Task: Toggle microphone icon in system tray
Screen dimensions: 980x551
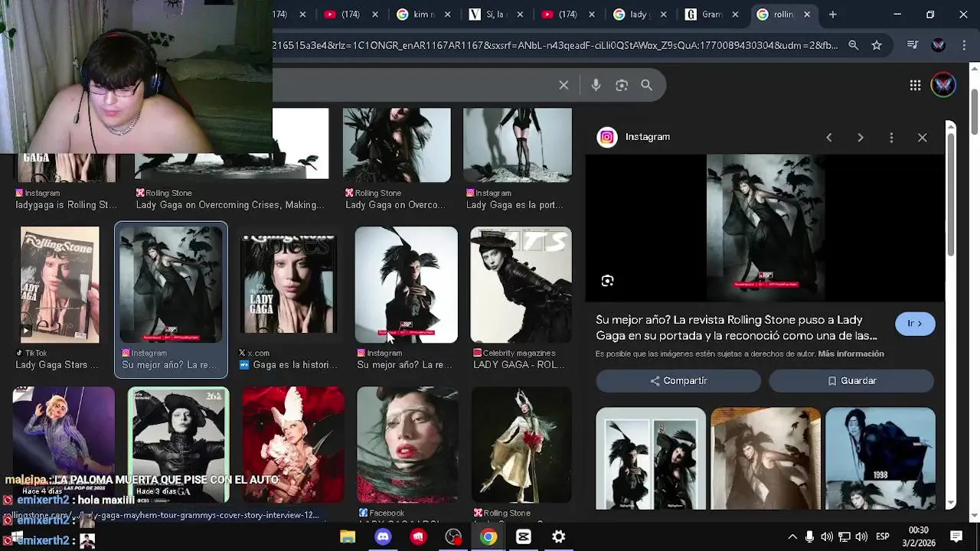Action: [809, 536]
